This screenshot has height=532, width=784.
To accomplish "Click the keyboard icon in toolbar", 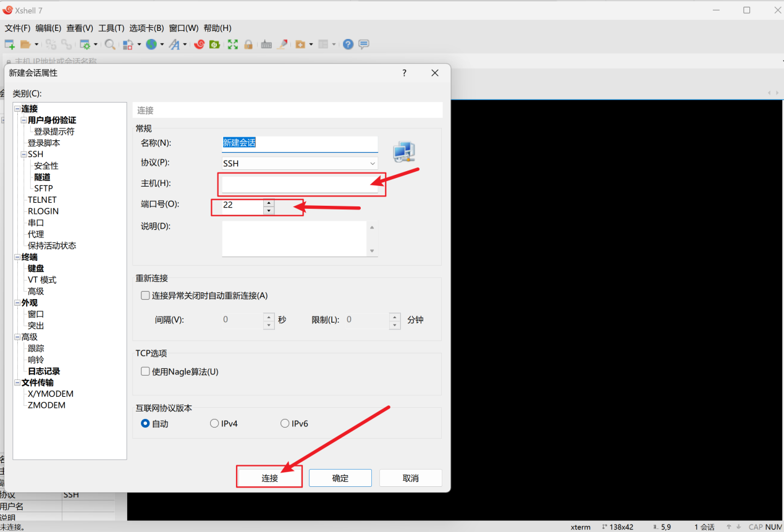I will 266,44.
